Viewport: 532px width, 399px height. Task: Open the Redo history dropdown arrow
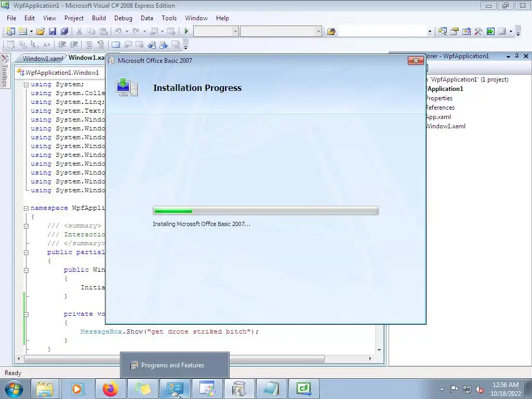pyautogui.click(x=144, y=32)
